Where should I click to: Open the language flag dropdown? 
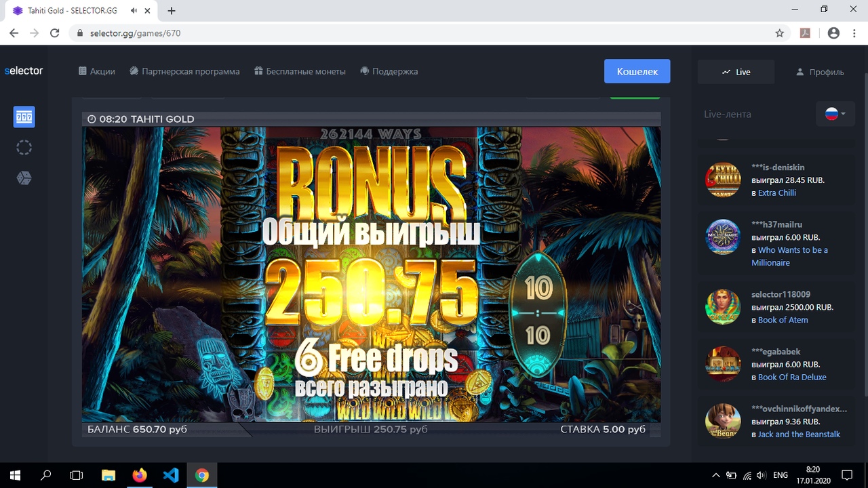click(x=835, y=114)
